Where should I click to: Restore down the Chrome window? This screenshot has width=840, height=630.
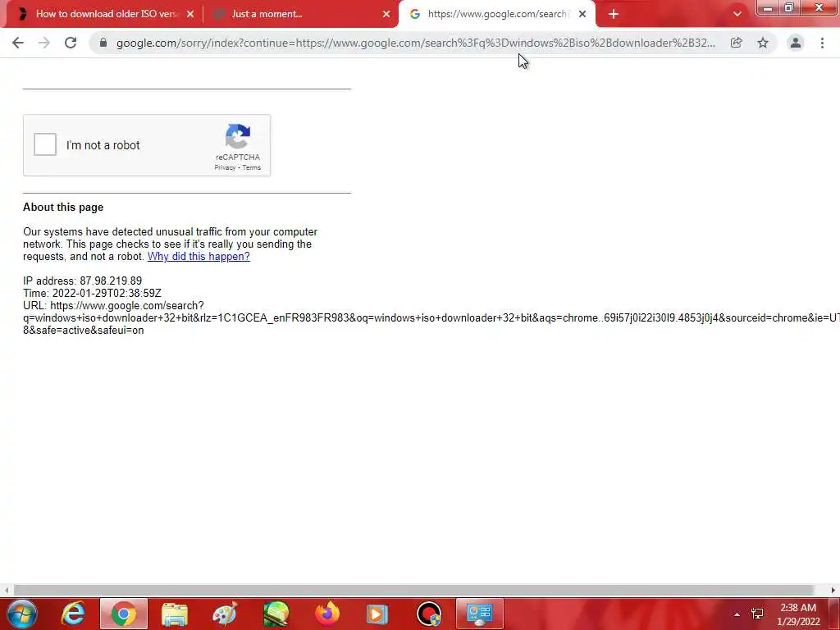(x=789, y=7)
